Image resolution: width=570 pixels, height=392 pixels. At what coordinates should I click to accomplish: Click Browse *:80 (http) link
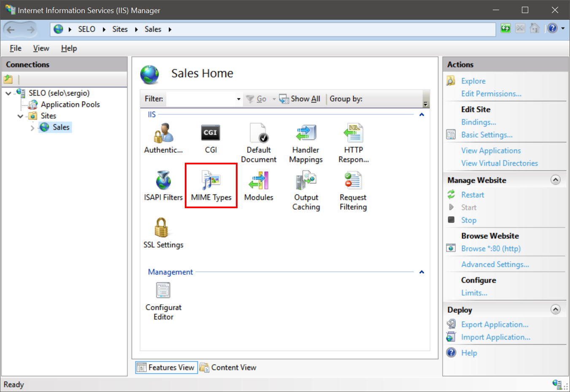[491, 249]
